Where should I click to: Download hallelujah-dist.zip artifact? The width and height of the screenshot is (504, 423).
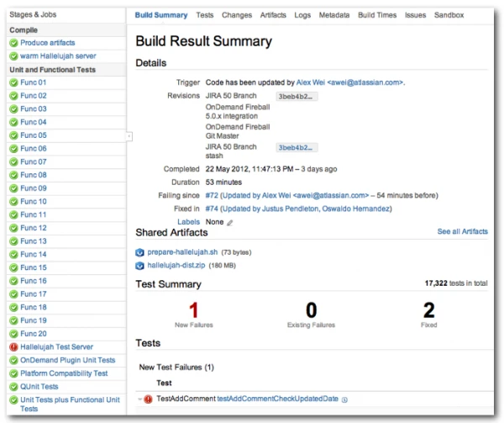point(176,266)
